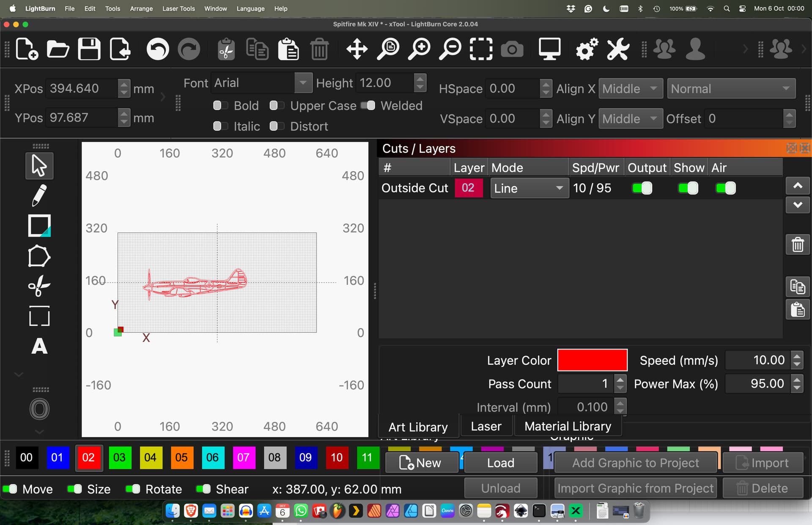Select the Draw Lines pencil tool

(39, 195)
